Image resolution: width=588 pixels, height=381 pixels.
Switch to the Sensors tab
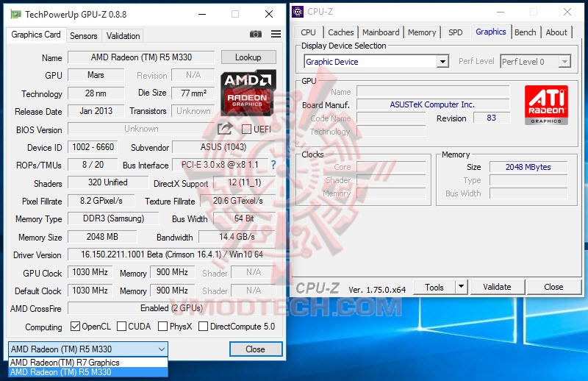[x=84, y=36]
